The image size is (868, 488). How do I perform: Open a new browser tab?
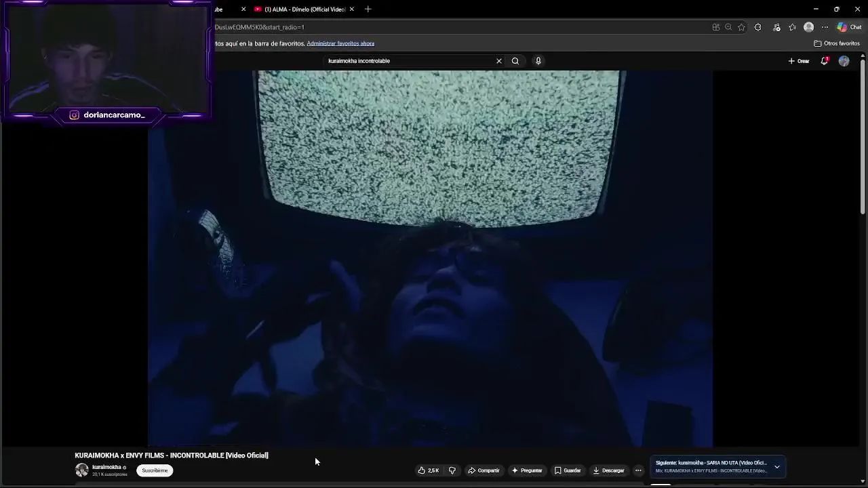(x=368, y=9)
